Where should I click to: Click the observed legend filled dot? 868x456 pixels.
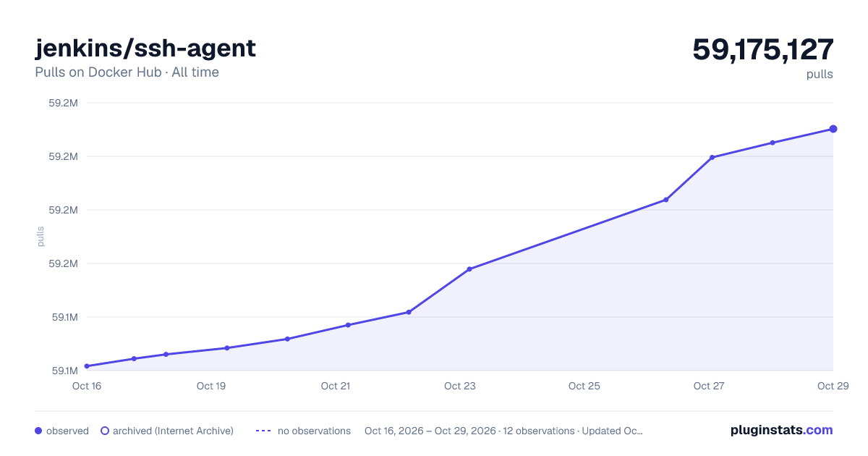[38, 431]
